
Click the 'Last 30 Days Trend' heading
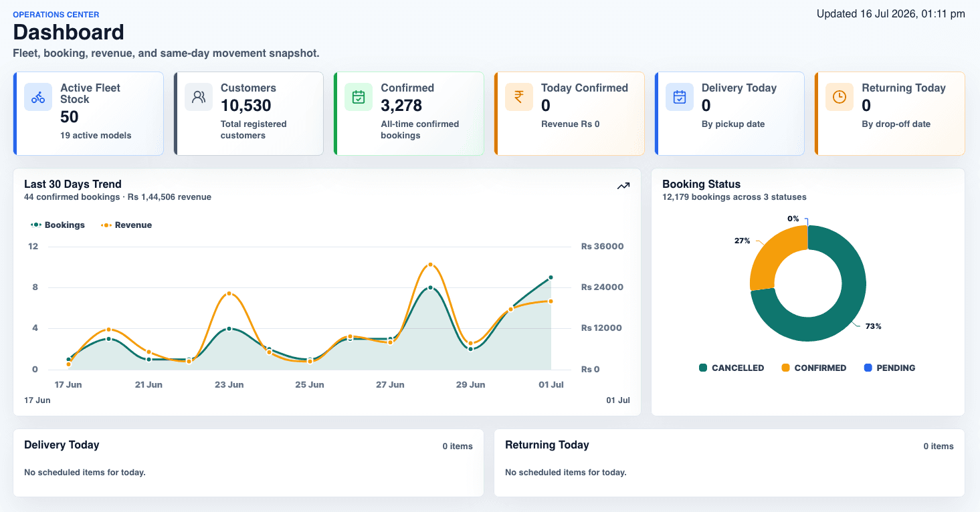(x=73, y=184)
